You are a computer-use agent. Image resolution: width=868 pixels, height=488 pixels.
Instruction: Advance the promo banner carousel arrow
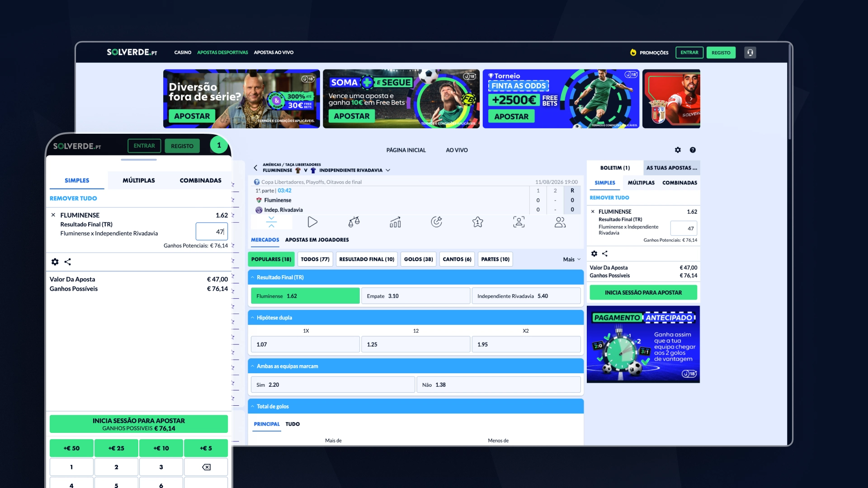(x=690, y=99)
